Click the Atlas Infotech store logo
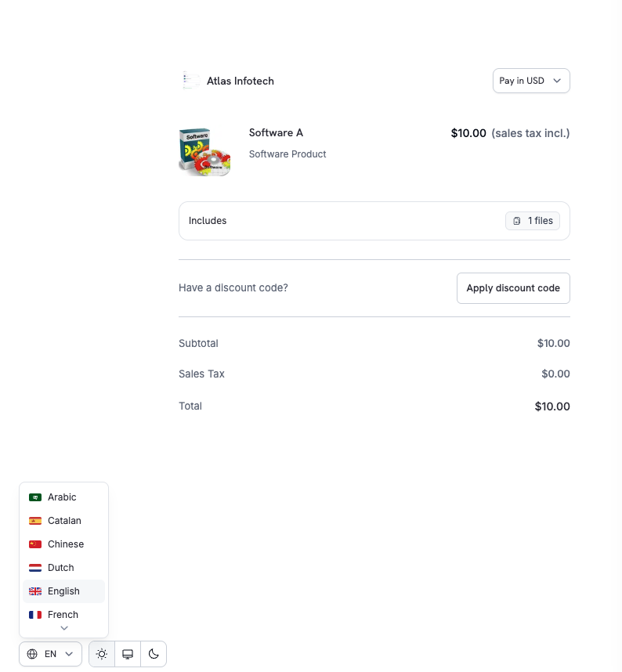The width and height of the screenshot is (622, 672). click(x=190, y=80)
